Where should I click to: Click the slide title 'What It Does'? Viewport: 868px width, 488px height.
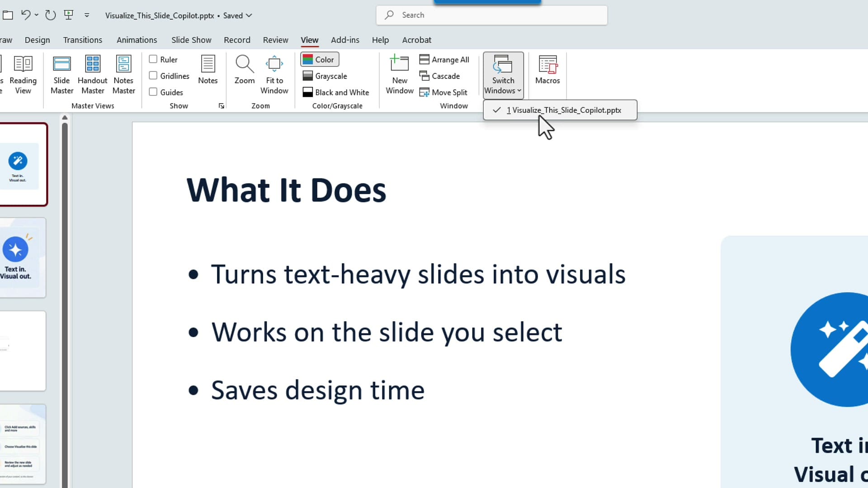pyautogui.click(x=287, y=190)
